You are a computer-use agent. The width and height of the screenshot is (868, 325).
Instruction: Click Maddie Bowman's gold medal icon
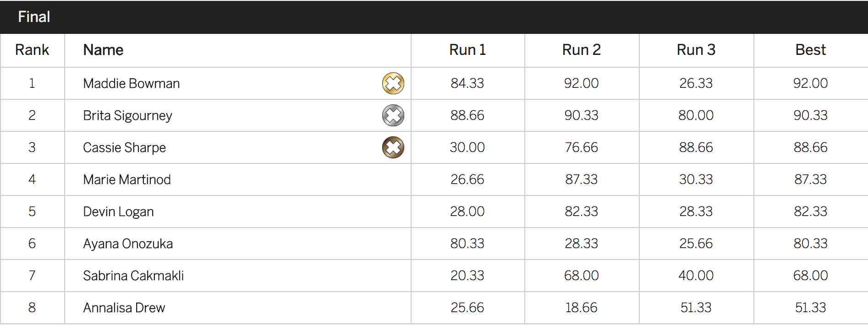(x=393, y=83)
